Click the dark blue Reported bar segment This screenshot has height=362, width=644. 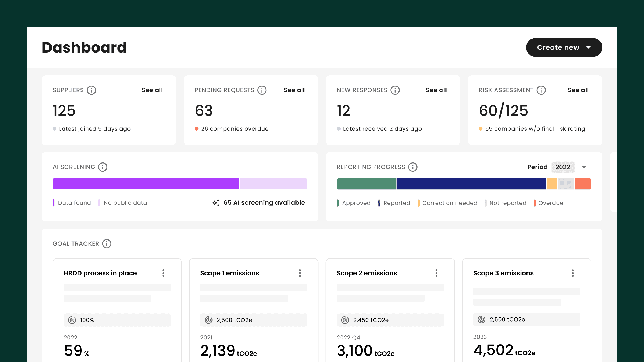[471, 184]
